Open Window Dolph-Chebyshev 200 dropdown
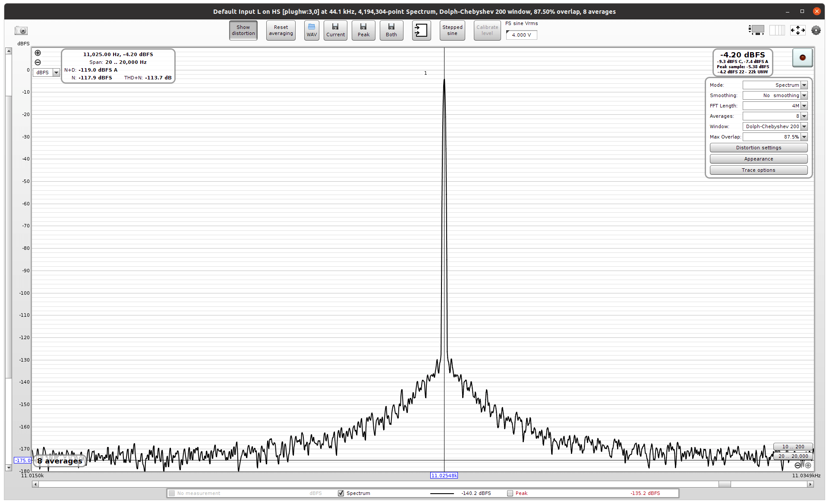The width and height of the screenshot is (829, 504). click(775, 126)
